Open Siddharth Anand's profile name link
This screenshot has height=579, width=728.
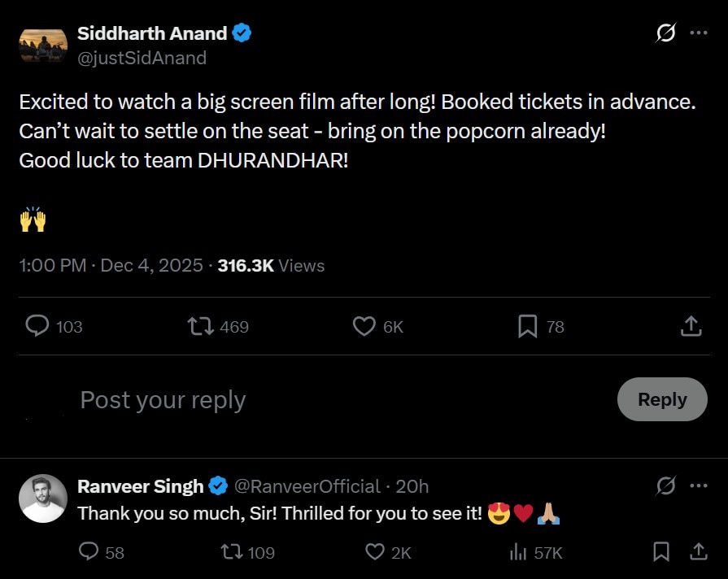pyautogui.click(x=152, y=33)
